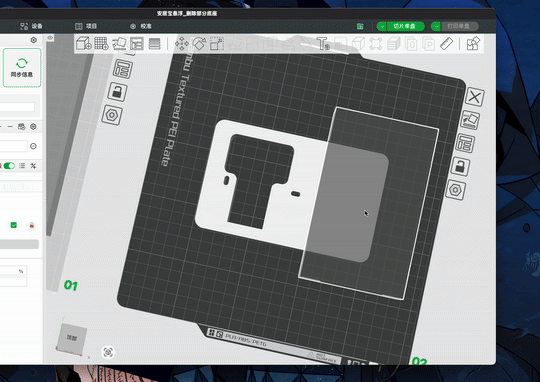Expand the slice plate dropdown arrow
This screenshot has width=540, height=382.
click(x=382, y=26)
